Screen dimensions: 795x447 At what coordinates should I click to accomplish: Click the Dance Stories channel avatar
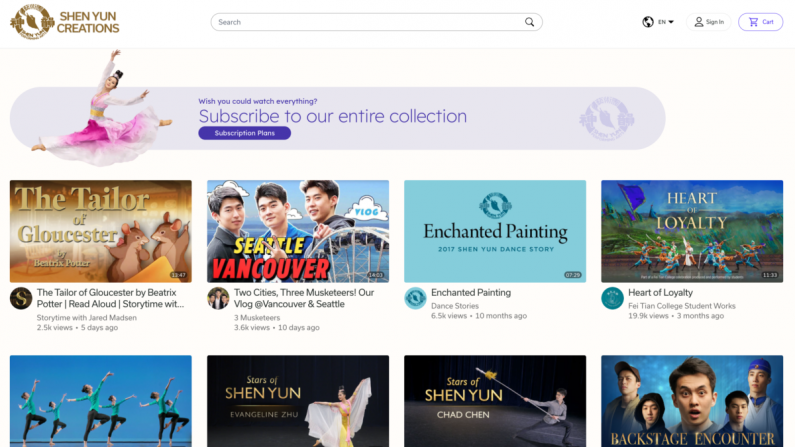415,298
